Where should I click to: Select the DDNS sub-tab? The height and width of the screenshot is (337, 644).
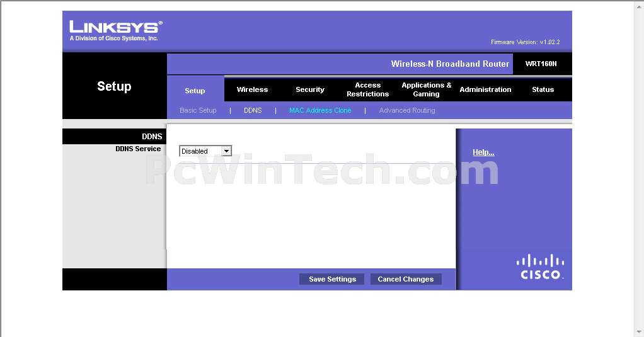253,110
